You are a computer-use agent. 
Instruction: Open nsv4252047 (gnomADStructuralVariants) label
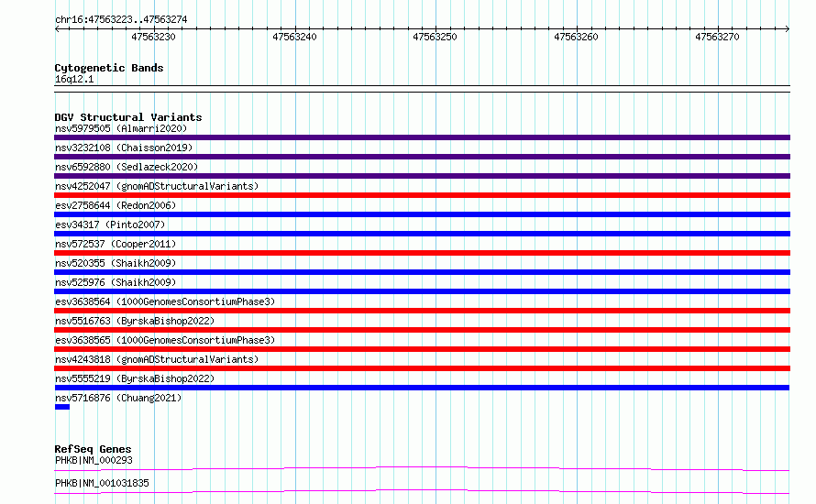157,186
